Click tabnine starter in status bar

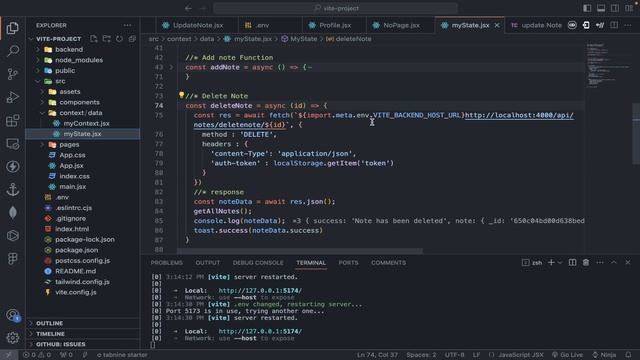click(122, 355)
